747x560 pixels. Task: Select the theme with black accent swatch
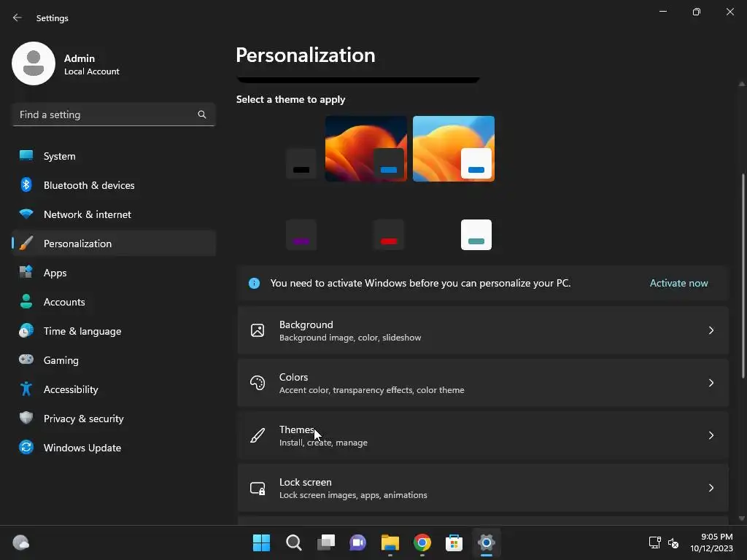(x=301, y=164)
